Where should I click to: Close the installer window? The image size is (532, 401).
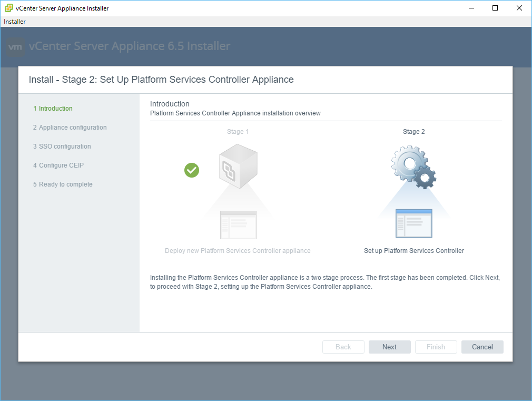[519, 8]
